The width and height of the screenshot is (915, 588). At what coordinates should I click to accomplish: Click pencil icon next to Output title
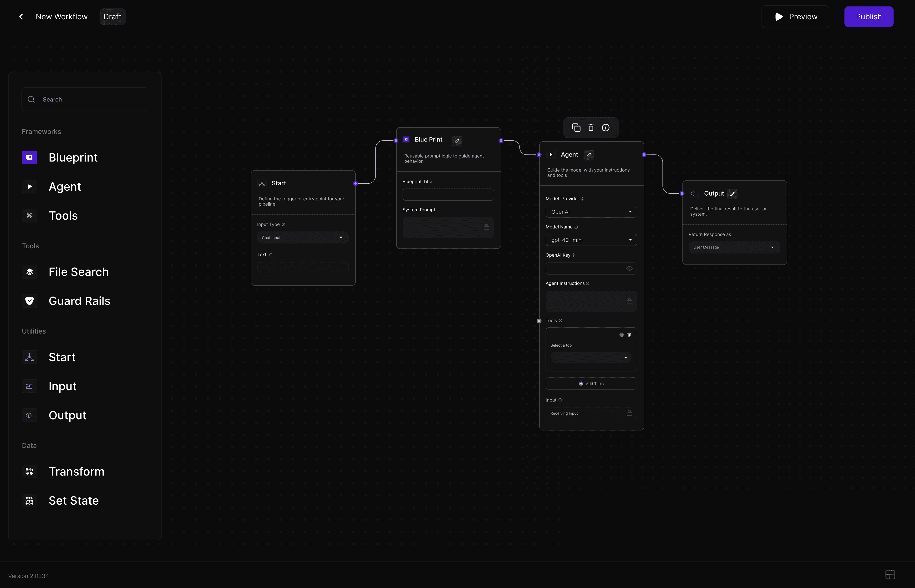732,194
